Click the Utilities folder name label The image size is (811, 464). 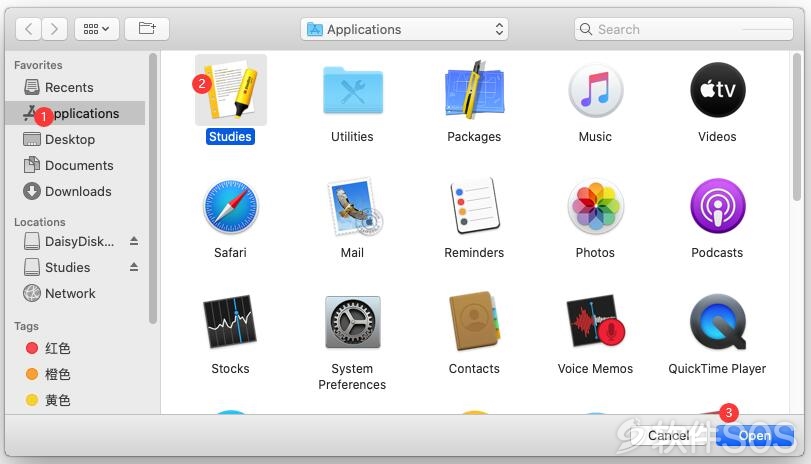352,137
